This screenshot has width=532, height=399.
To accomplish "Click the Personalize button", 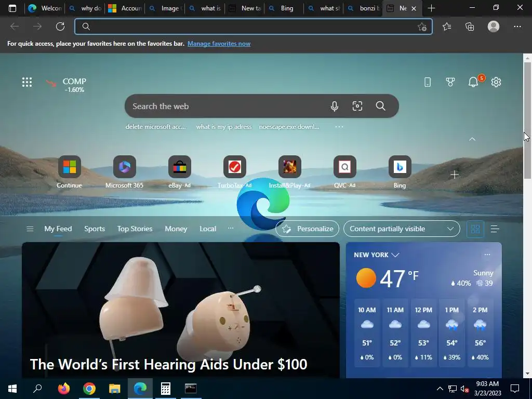I will point(308,229).
